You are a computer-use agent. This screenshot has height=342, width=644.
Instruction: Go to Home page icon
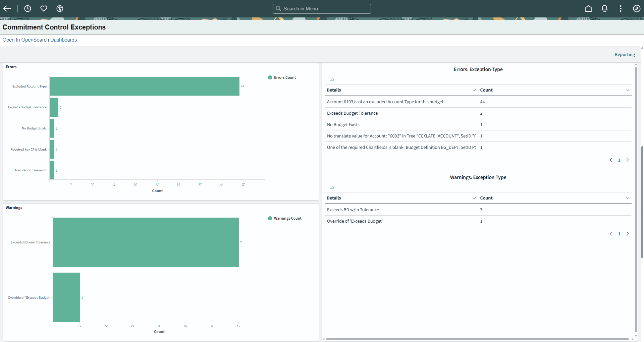point(588,9)
